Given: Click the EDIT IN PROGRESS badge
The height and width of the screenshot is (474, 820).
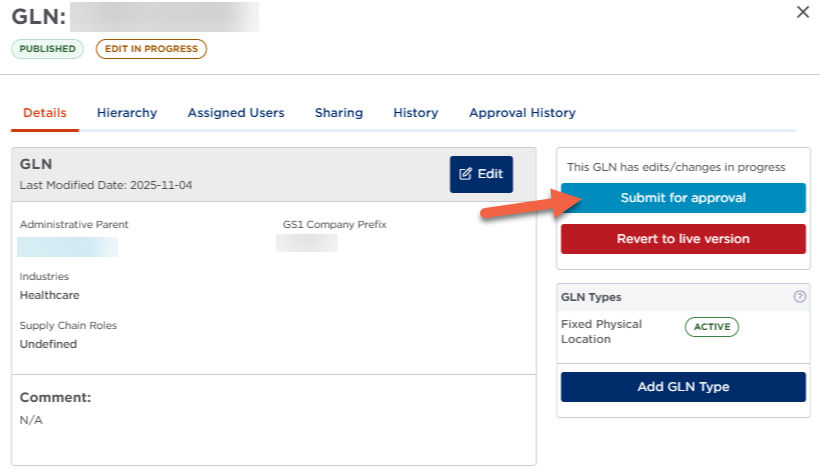Looking at the screenshot, I should (151, 49).
